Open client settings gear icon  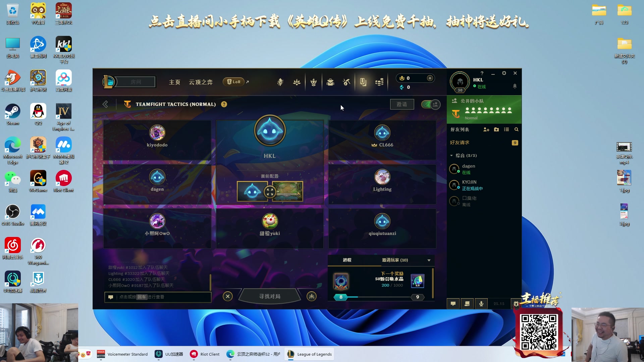coord(504,73)
